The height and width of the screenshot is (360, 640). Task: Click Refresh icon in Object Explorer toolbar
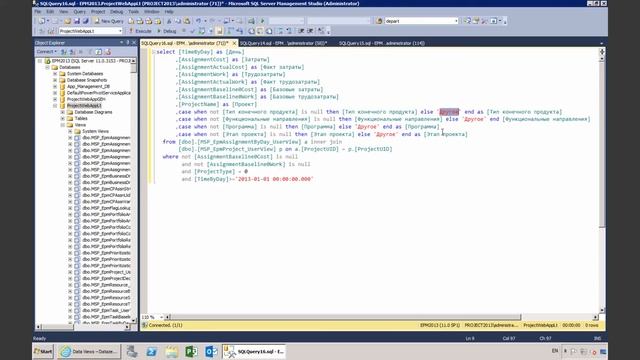click(x=99, y=52)
